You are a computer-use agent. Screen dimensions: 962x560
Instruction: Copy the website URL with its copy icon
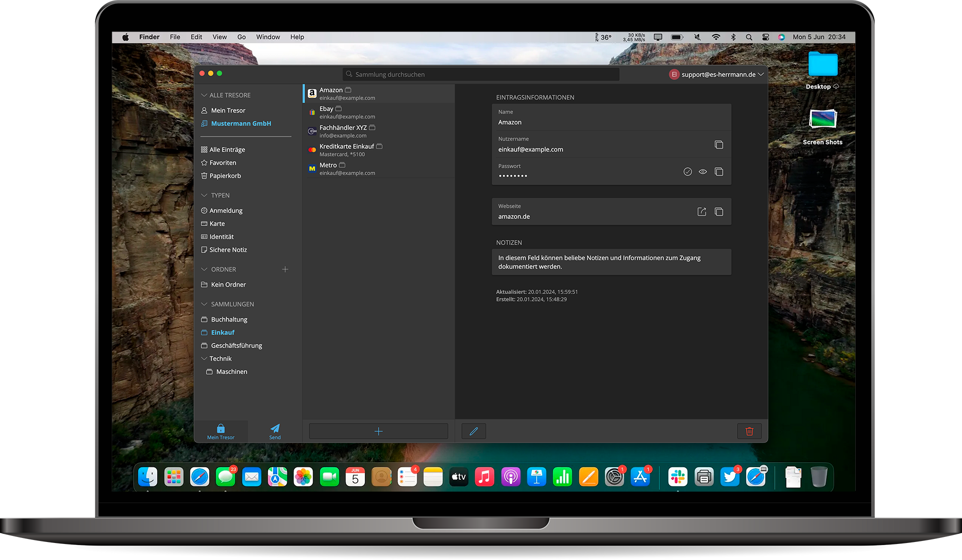pos(718,212)
